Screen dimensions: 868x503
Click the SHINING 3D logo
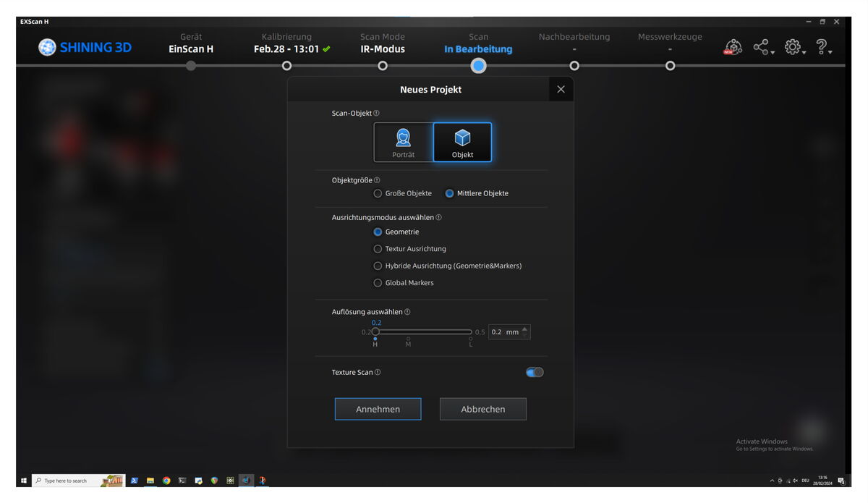(85, 48)
